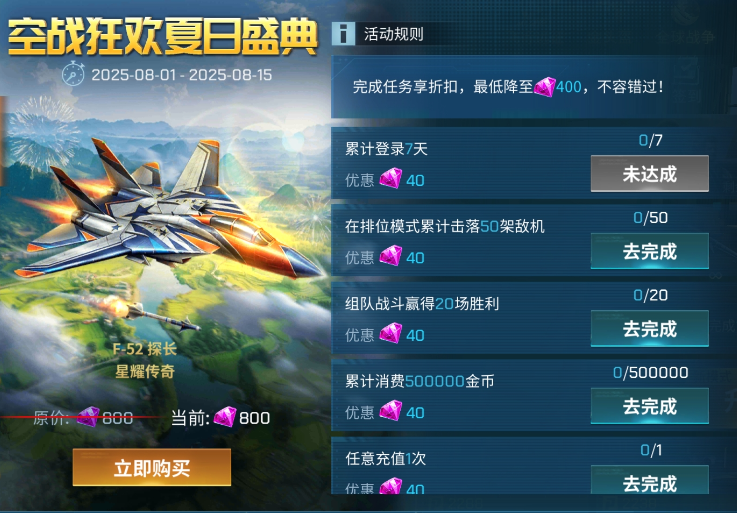The width and height of the screenshot is (737, 513).
Task: Click 去完成 for the 任意充值1次 task
Action: tap(650, 481)
